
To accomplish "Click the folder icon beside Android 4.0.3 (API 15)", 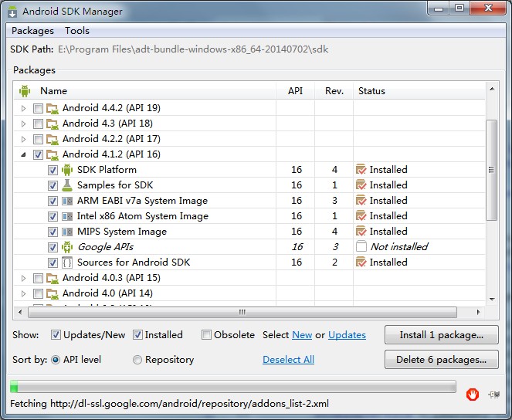I will (53, 278).
